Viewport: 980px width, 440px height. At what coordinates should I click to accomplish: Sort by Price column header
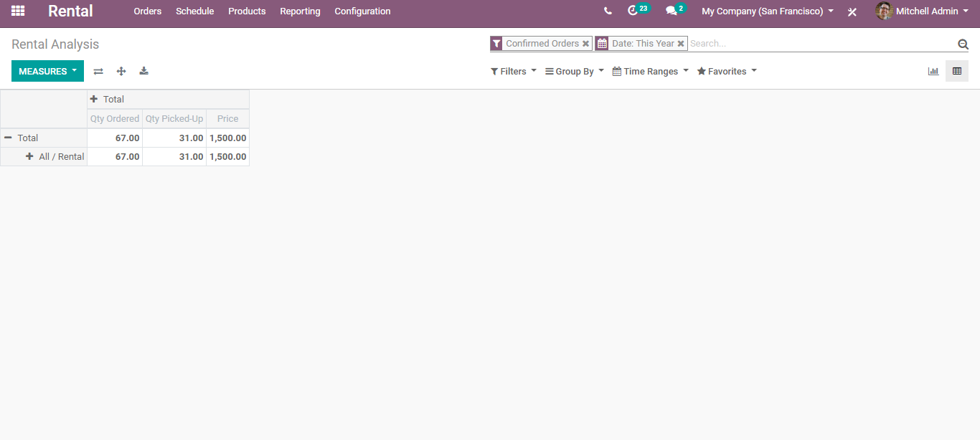click(x=228, y=119)
